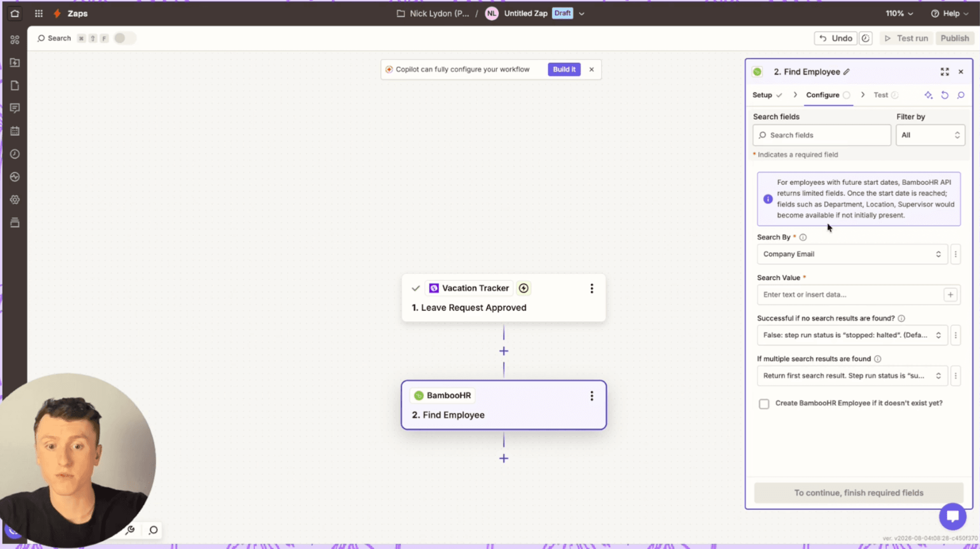Open the clock history icon in left sidebar
The width and height of the screenshot is (980, 549).
pos(15,154)
